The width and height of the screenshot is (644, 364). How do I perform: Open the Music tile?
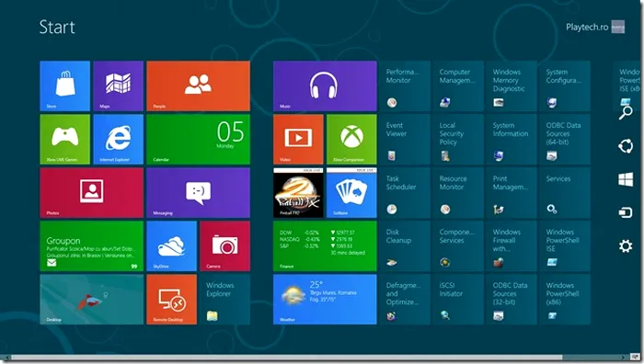coord(325,85)
